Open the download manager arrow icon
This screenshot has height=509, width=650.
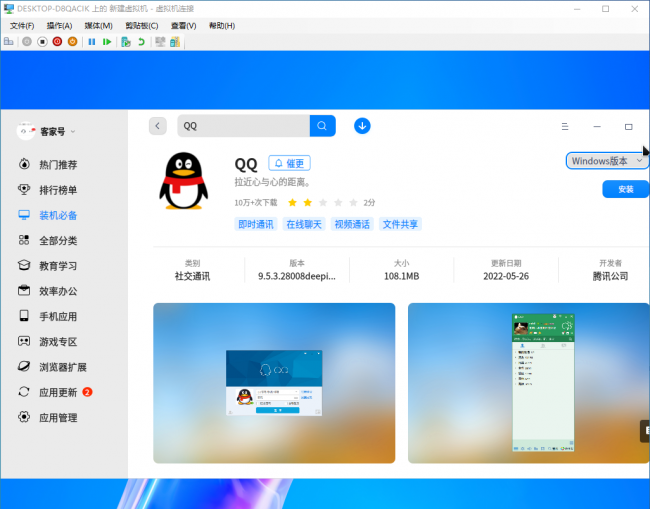[x=362, y=126]
